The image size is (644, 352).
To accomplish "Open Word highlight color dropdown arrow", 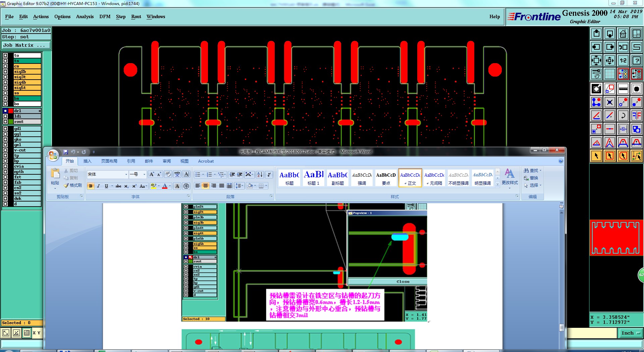I will pyautogui.click(x=159, y=186).
